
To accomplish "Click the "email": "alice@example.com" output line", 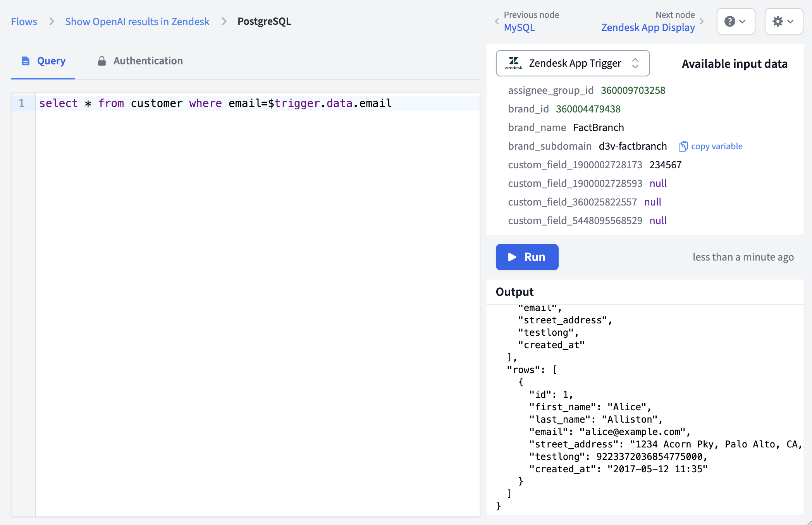I will [610, 432].
